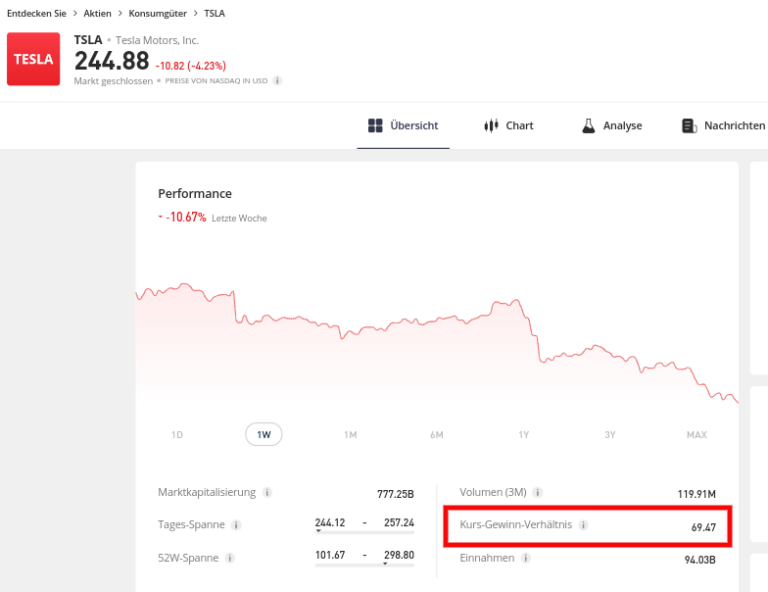Click the info icon after NASDAQ price note
This screenshot has height=592, width=768.
[x=277, y=81]
